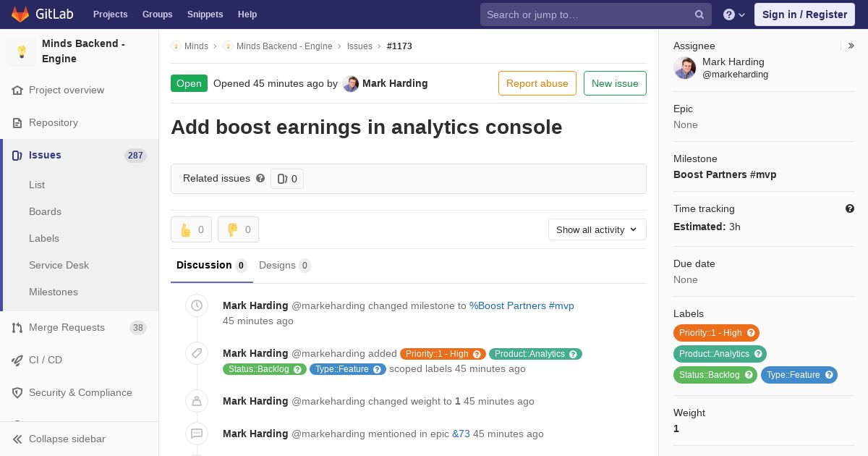The height and width of the screenshot is (456, 868).
Task: Open epic &73 link
Action: tap(461, 434)
